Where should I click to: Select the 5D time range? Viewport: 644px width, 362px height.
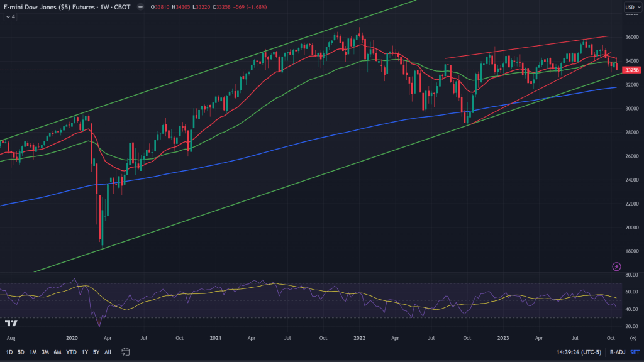[21, 352]
